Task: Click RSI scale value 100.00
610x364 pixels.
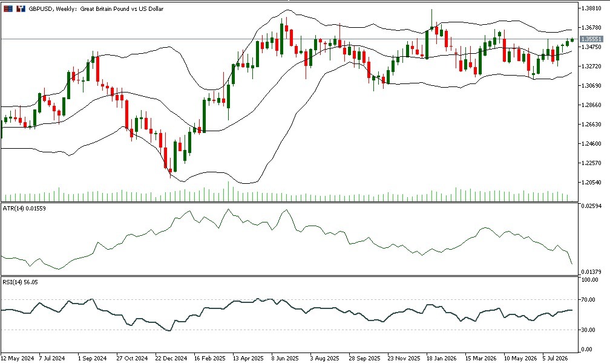Action: 590,279
